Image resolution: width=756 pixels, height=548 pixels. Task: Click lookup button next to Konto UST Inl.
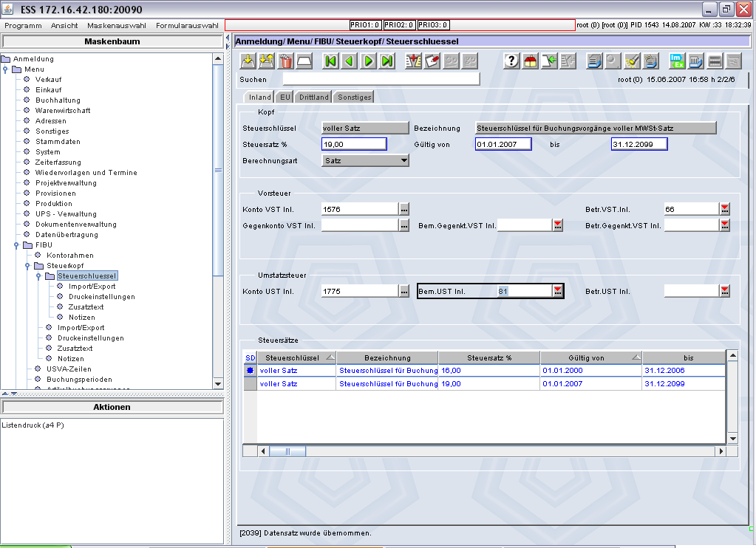[404, 291]
